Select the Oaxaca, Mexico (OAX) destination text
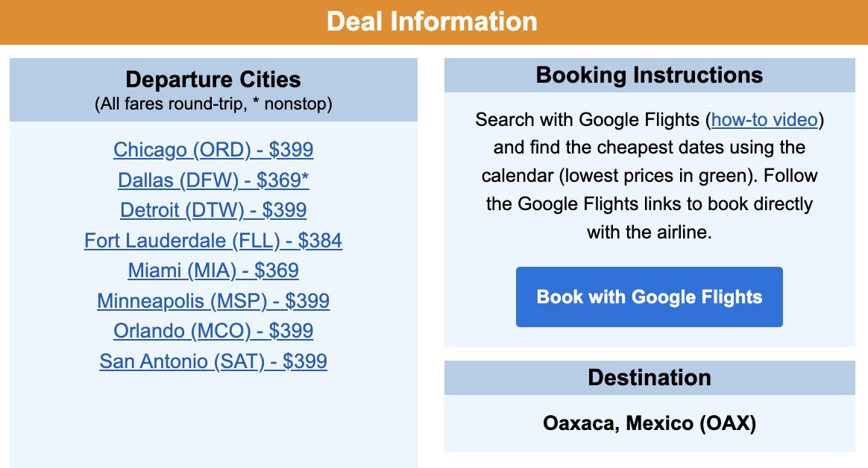This screenshot has height=468, width=868. pos(650,423)
